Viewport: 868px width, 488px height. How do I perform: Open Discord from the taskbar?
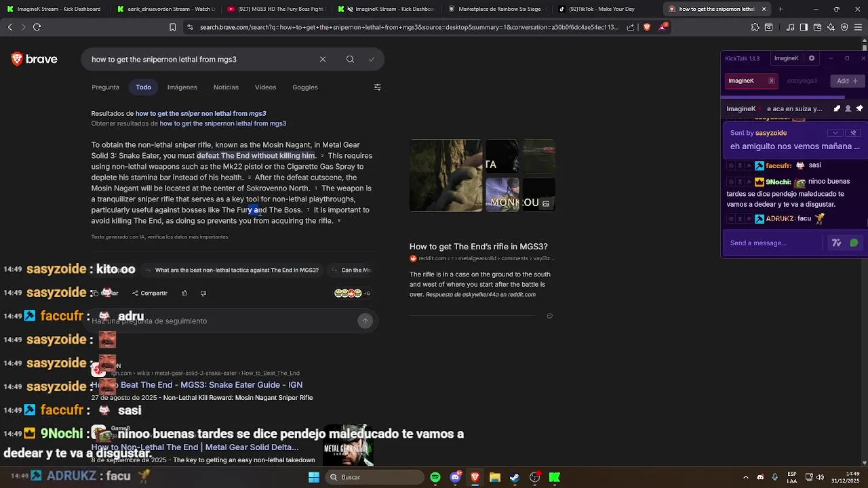coord(455,477)
